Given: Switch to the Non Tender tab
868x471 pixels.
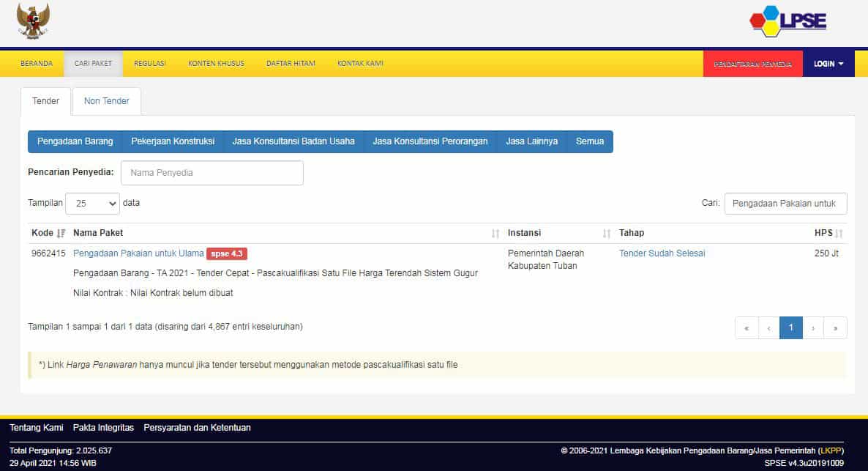Looking at the screenshot, I should point(107,101).
